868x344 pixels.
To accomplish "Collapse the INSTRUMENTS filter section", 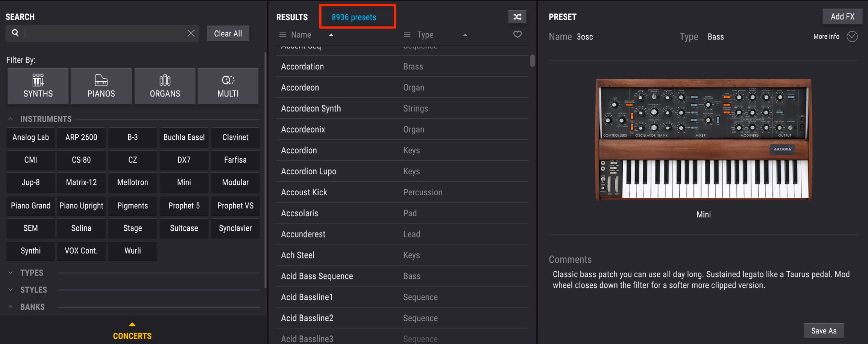I will click(11, 119).
